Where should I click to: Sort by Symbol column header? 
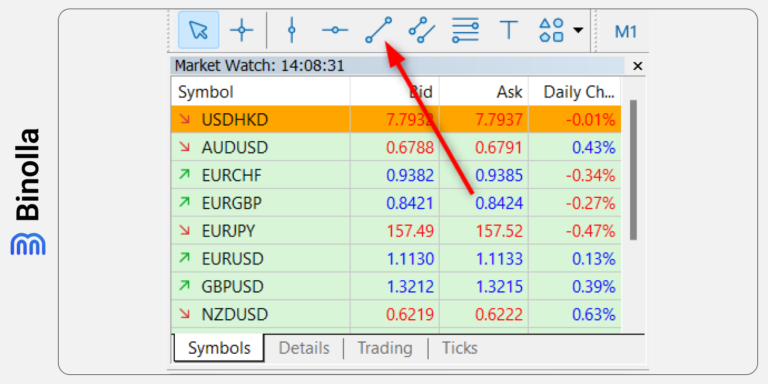click(261, 92)
